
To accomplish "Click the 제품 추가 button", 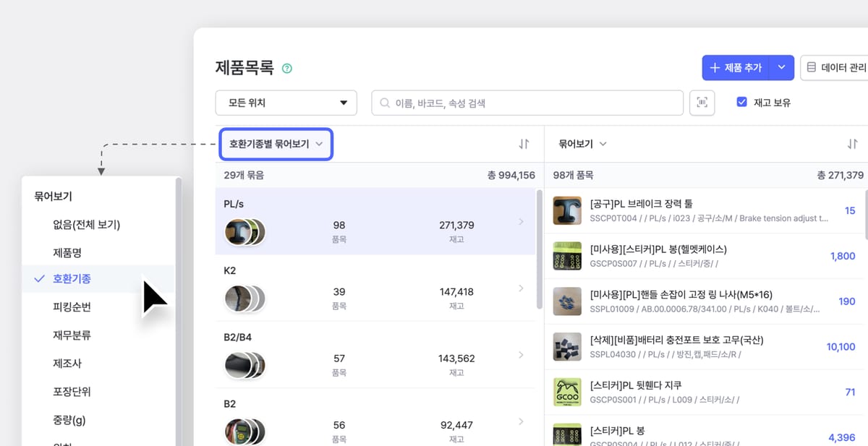I will (735, 67).
